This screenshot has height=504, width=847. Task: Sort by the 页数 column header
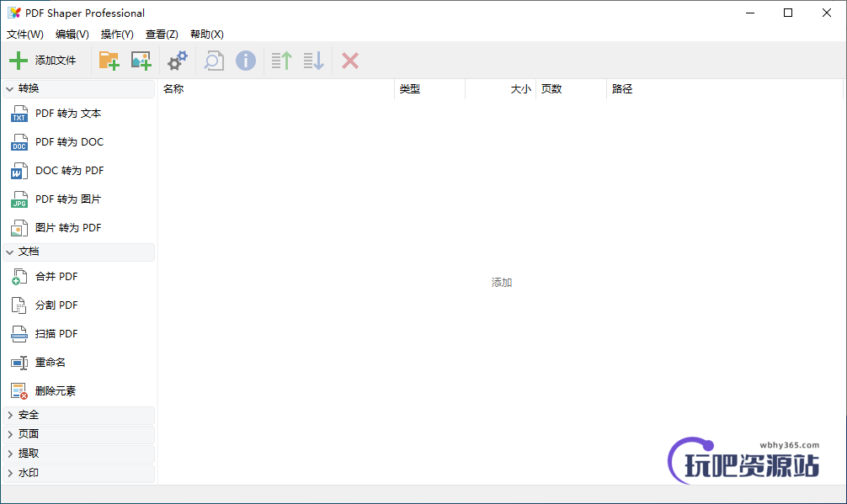pyautogui.click(x=571, y=89)
